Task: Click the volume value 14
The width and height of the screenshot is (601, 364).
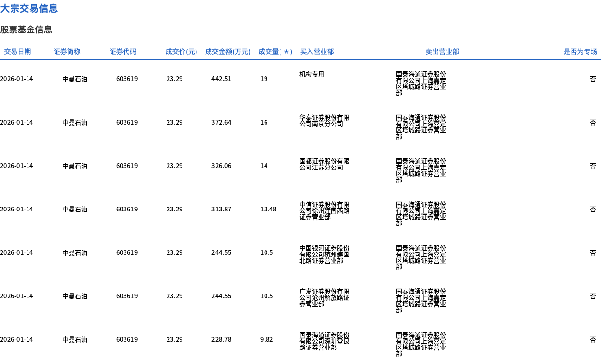Action: pos(264,166)
